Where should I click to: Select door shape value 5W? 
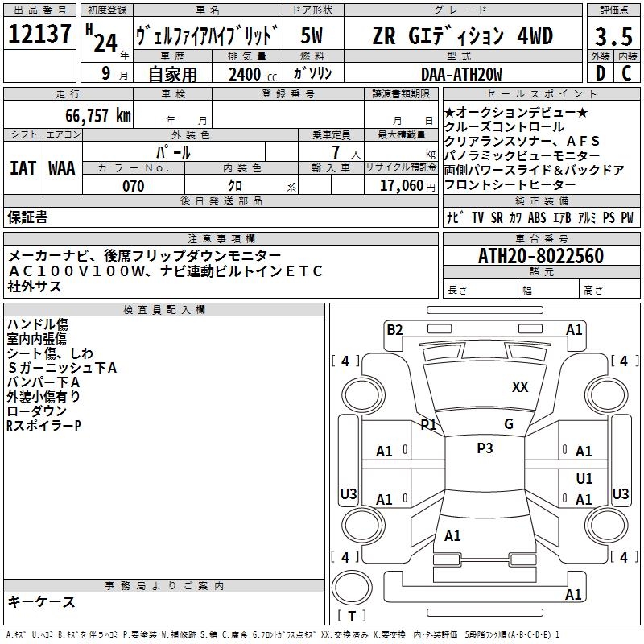[312, 35]
